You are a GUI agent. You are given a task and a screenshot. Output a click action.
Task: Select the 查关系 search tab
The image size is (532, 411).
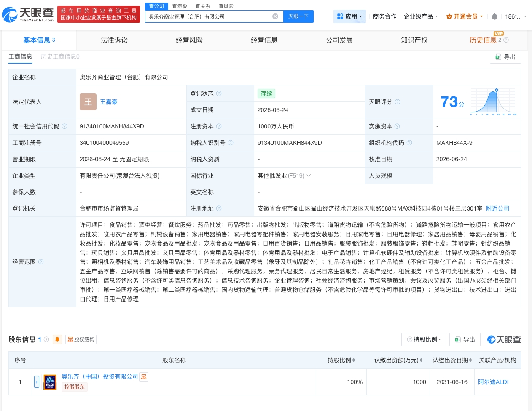[203, 6]
